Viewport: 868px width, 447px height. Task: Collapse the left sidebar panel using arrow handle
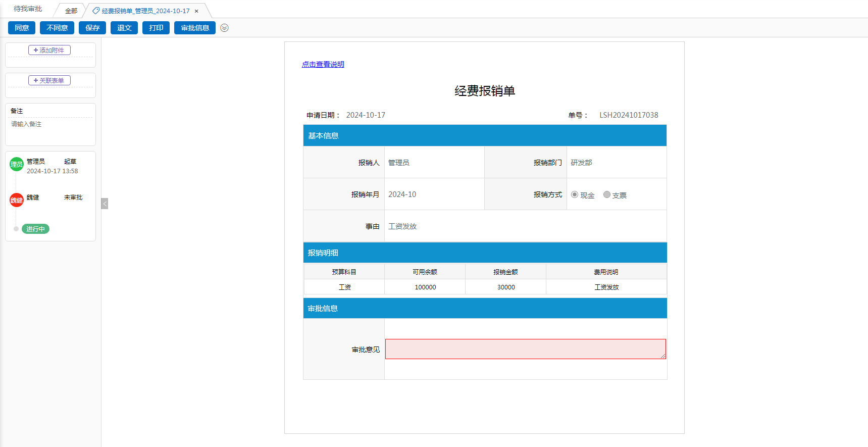[x=105, y=204]
